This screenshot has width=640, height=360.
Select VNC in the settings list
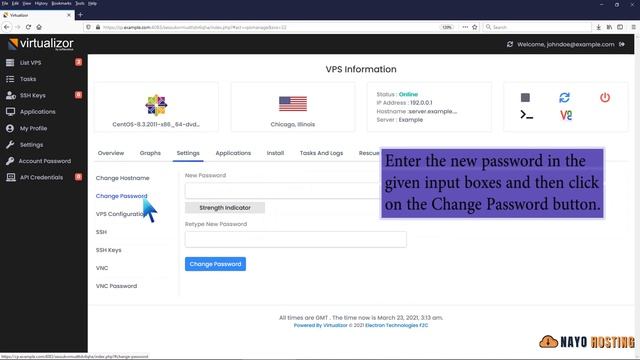(x=102, y=268)
